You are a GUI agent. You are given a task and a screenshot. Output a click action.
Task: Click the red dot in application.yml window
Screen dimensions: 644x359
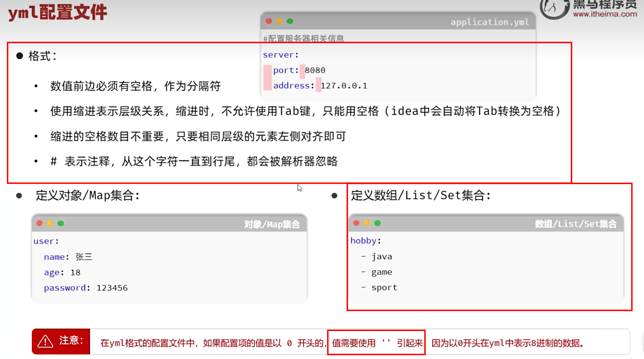pyautogui.click(x=268, y=21)
